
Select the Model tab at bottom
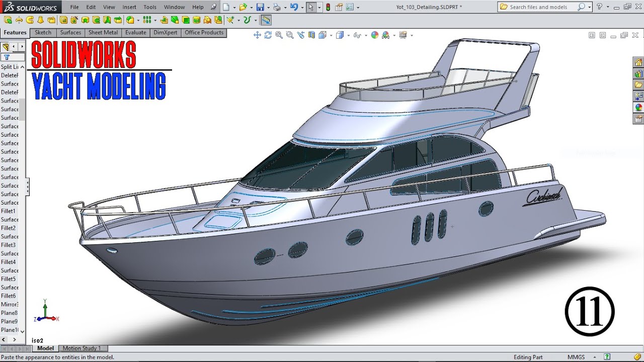click(45, 348)
